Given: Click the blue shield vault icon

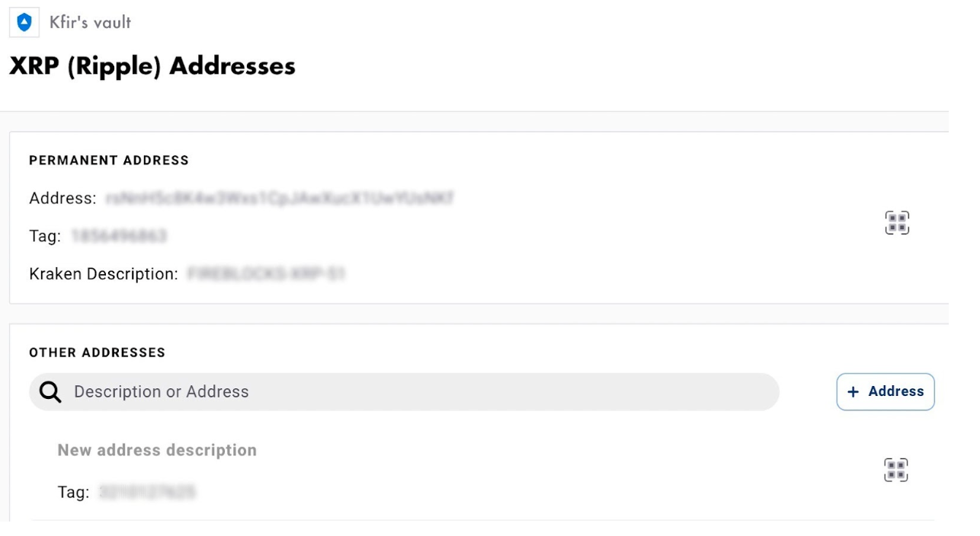Looking at the screenshot, I should pos(24,23).
